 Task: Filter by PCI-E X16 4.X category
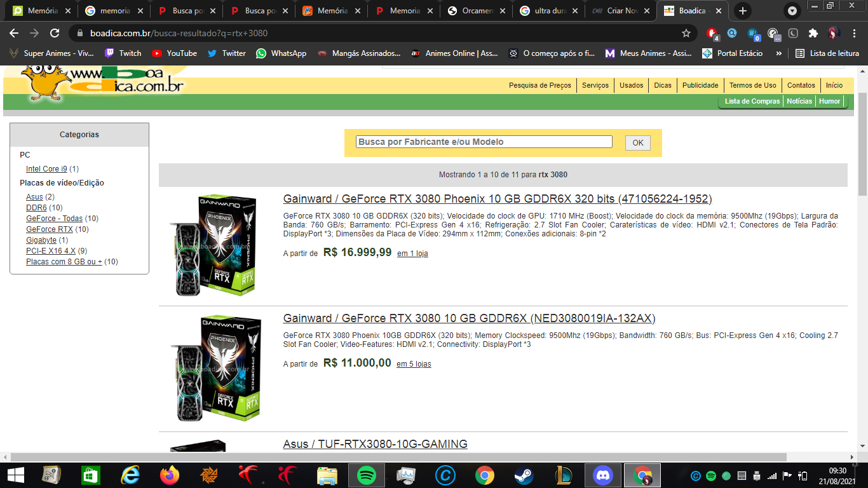point(50,251)
